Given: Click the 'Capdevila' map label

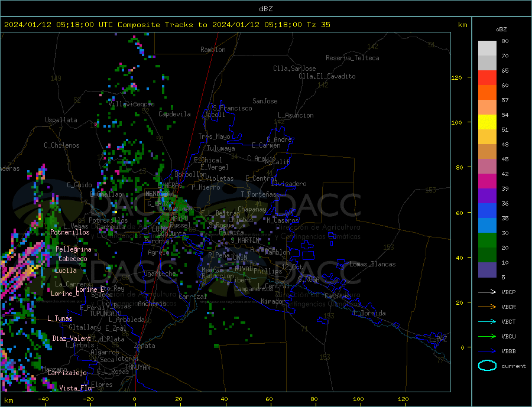Looking at the screenshot, I should [174, 114].
